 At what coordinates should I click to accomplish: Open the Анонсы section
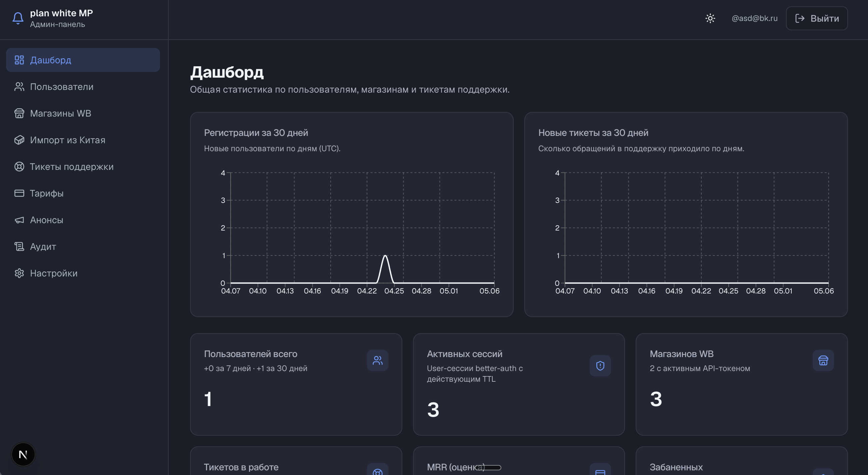83,220
